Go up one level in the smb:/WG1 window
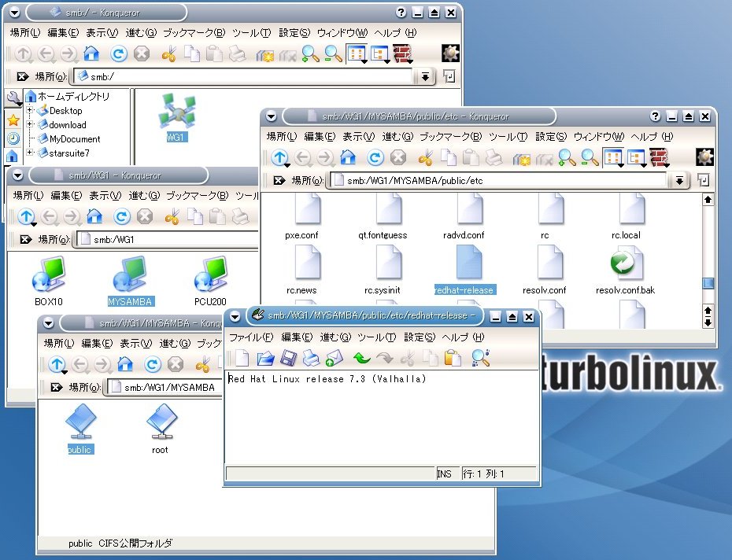Image resolution: width=732 pixels, height=560 pixels. tap(26, 216)
